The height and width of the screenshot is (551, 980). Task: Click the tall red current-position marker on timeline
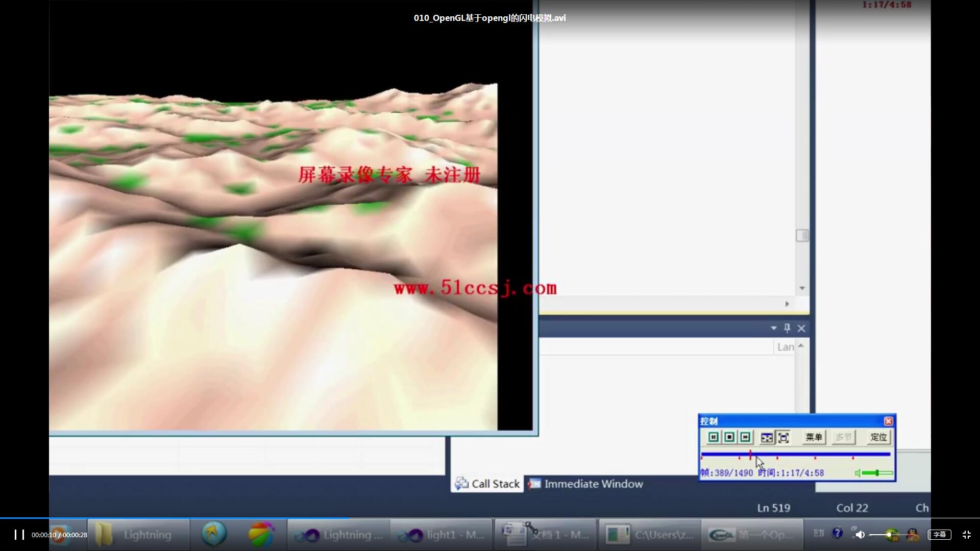coord(750,454)
